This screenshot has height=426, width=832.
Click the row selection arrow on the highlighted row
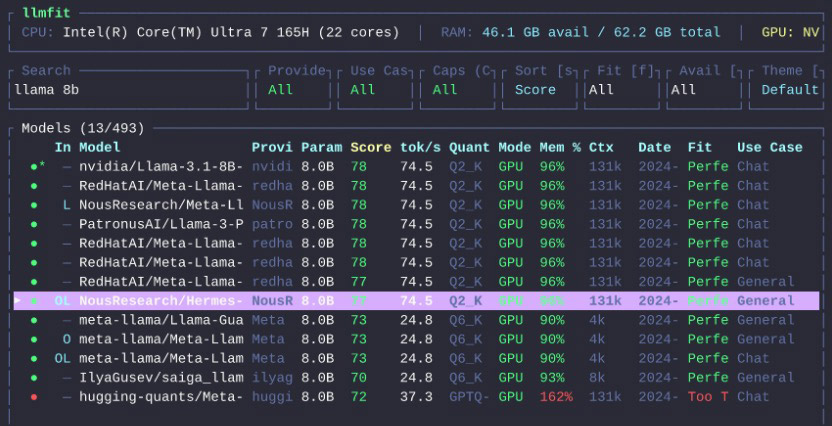(x=17, y=301)
